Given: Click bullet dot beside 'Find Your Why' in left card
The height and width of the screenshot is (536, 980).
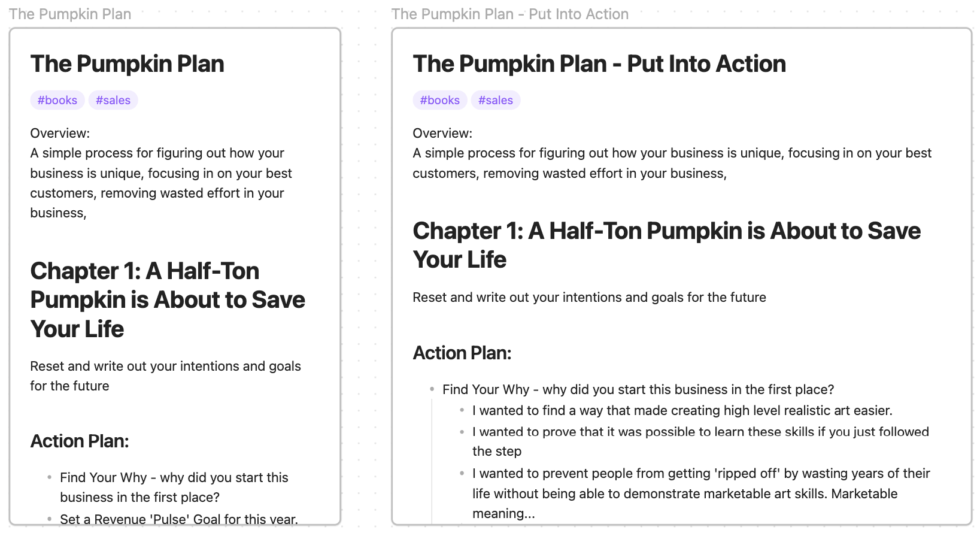Looking at the screenshot, I should coord(50,477).
